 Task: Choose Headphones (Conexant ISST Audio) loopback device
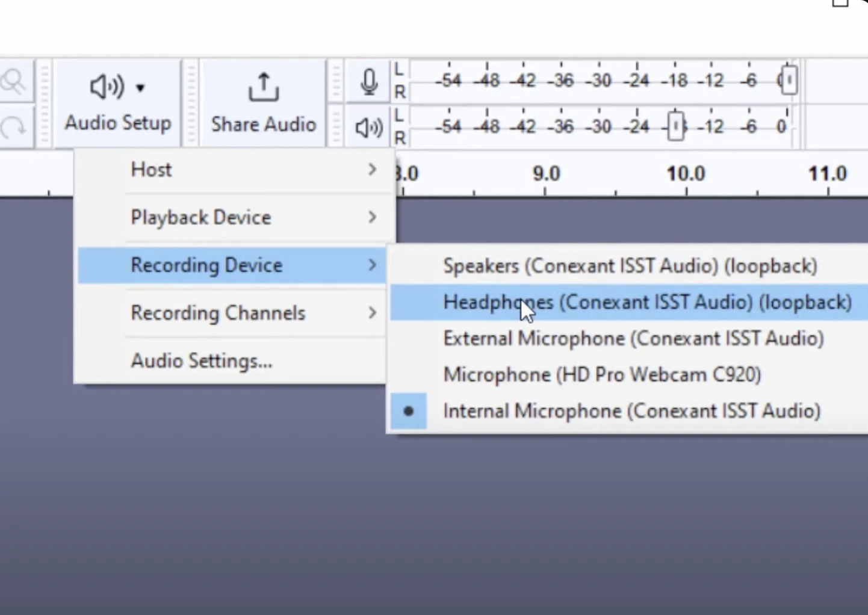[647, 302]
